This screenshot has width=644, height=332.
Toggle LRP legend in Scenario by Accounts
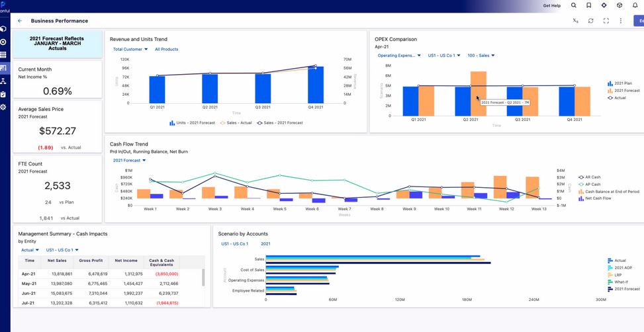pos(614,275)
